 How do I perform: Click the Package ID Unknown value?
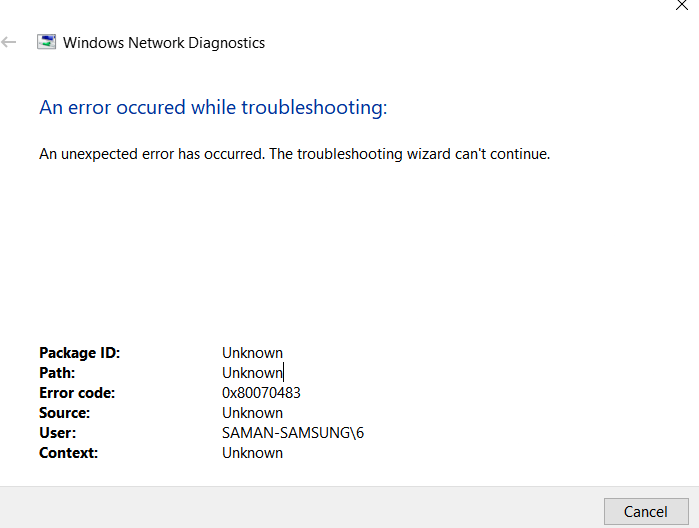(252, 353)
